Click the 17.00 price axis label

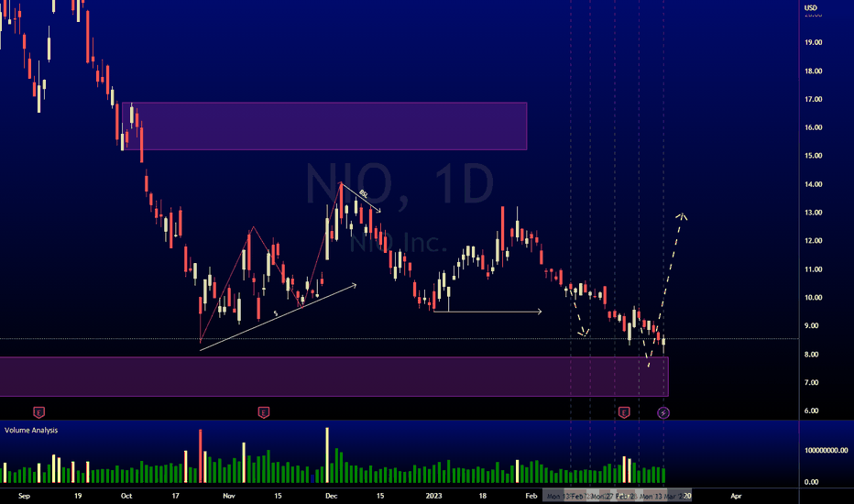[813, 99]
